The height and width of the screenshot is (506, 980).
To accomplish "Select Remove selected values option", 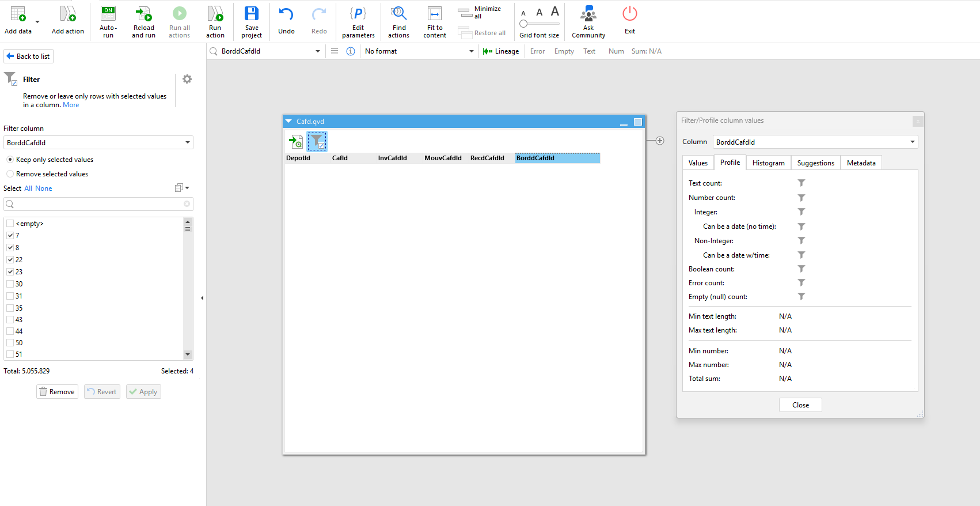I will pyautogui.click(x=10, y=174).
